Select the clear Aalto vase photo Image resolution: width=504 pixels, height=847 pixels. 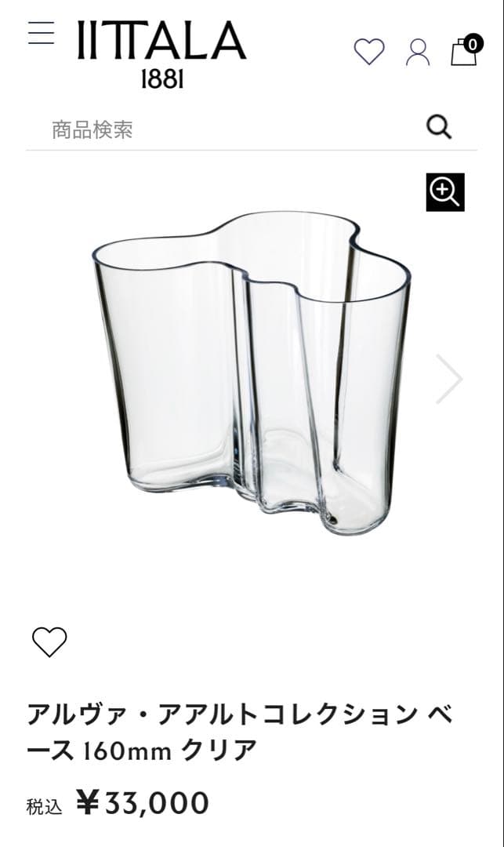pos(252,373)
